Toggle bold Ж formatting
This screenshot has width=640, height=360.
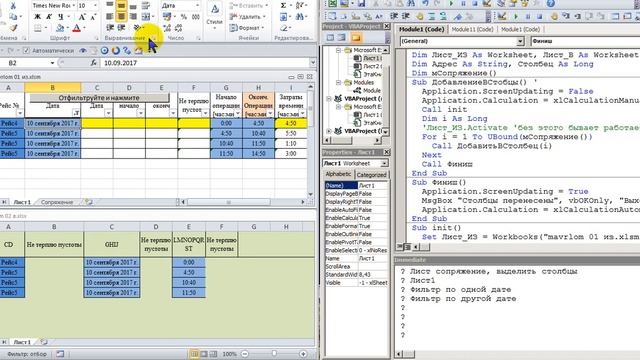tap(37, 17)
